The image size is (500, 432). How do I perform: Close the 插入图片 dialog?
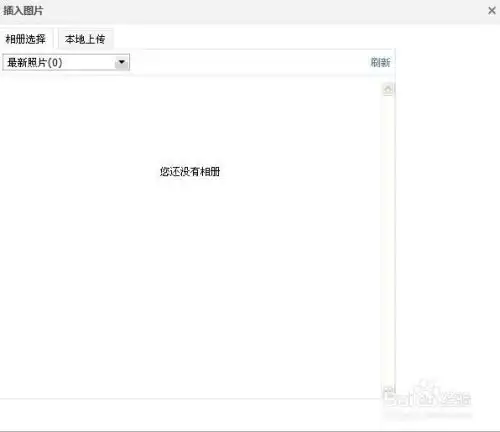pos(492,11)
